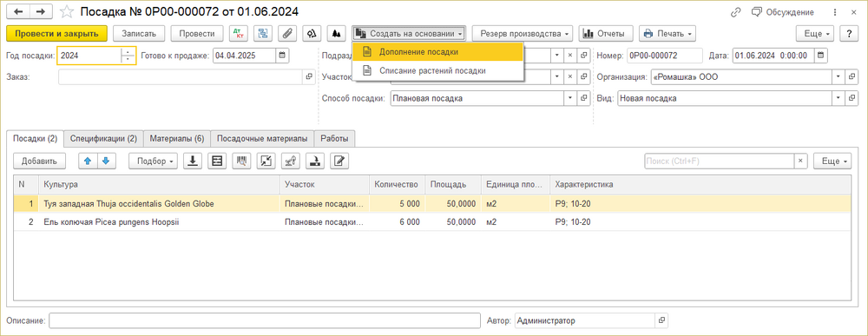Copy link to document via the chain icon
Screen dimensions: 868x336
pyautogui.click(x=736, y=11)
